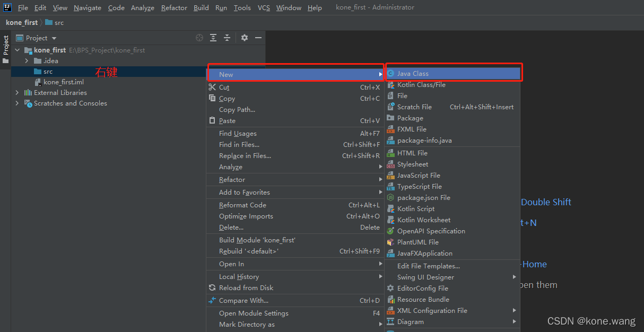Image resolution: width=644 pixels, height=332 pixels.
Task: Expand the Open In submenu arrow
Action: (x=381, y=264)
